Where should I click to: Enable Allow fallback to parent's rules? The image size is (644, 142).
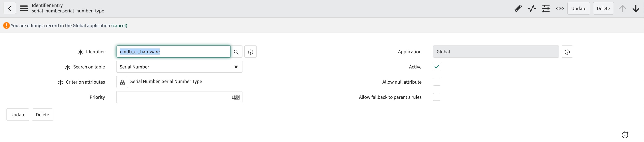click(436, 97)
